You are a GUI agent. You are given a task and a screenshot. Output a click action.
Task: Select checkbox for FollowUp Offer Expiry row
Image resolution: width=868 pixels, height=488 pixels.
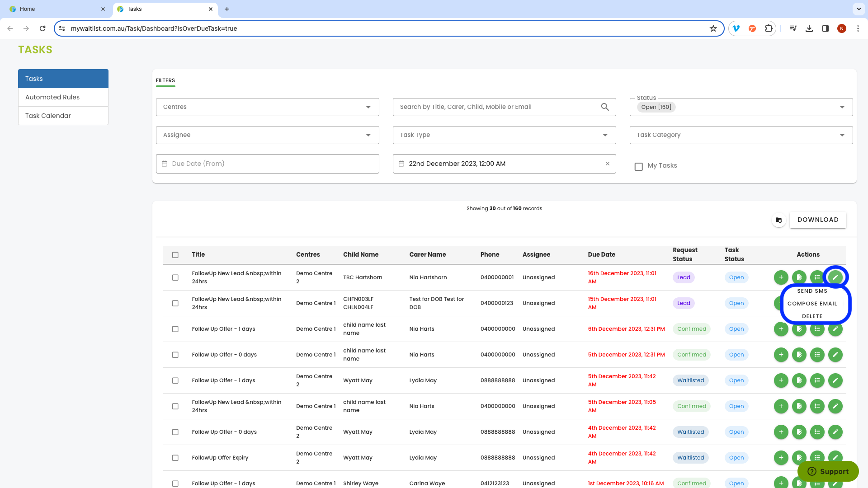pyautogui.click(x=175, y=458)
